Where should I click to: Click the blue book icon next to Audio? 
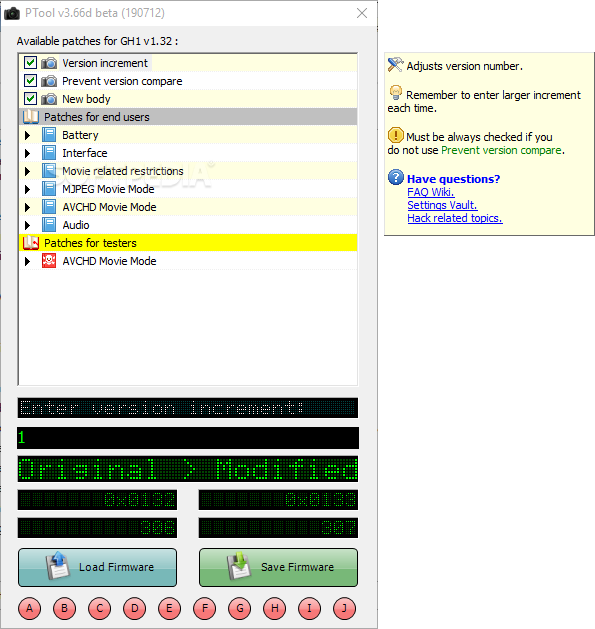pyautogui.click(x=49, y=225)
